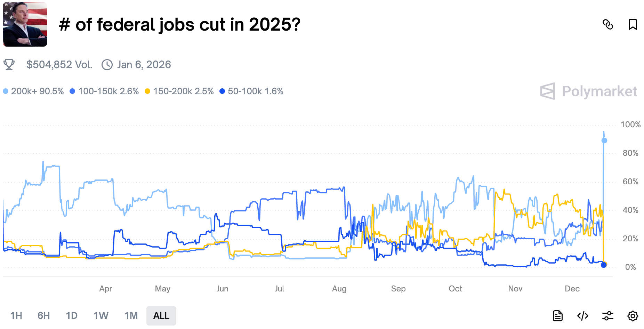Bookmark this federal jobs market
Screen dimensions: 644x329
point(633,25)
